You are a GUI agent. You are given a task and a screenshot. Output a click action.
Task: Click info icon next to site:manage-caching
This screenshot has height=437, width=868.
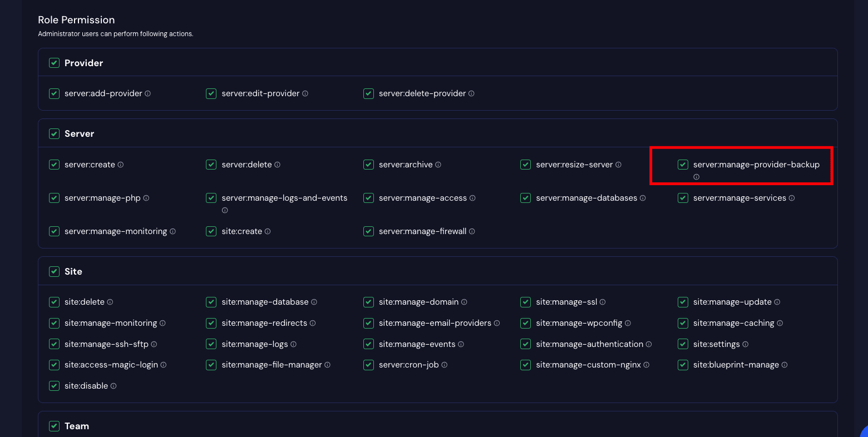[x=780, y=323]
